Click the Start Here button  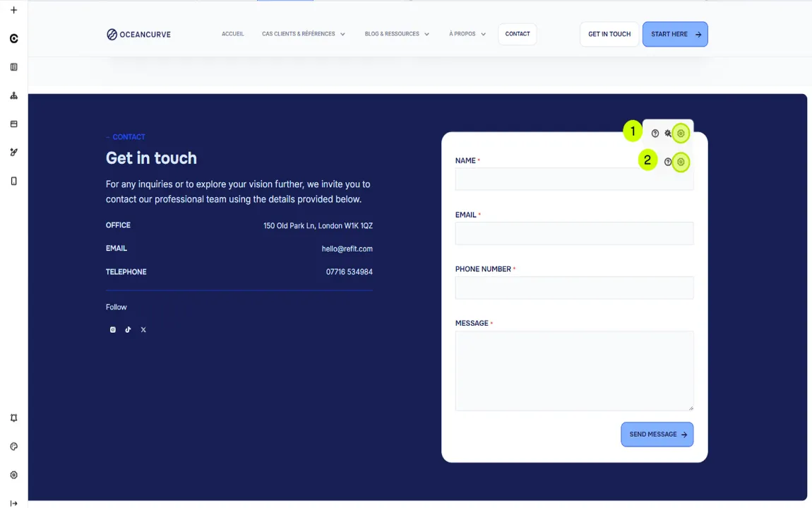[675, 34]
